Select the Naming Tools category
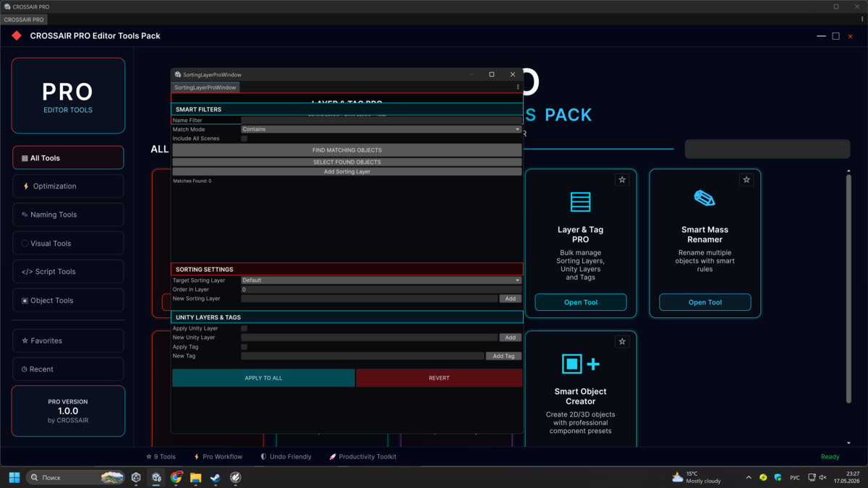The image size is (868, 488). point(68,215)
